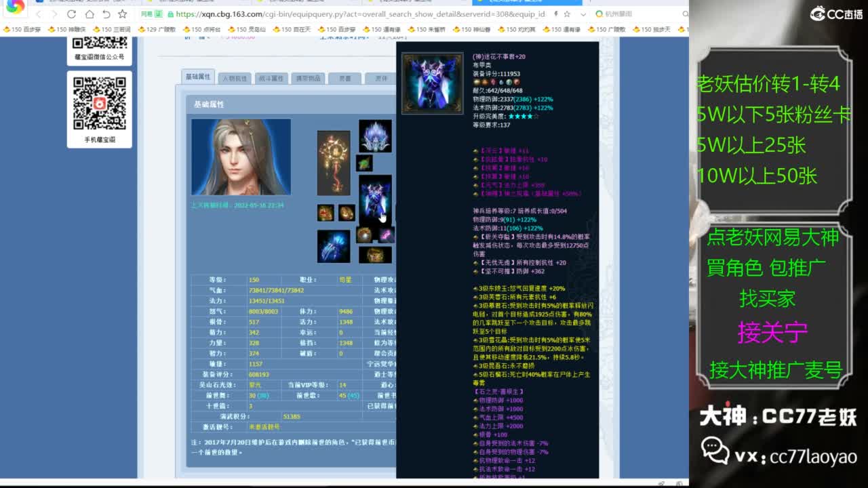The height and width of the screenshot is (488, 868).
Task: Click the 演武积分 value 51385
Action: (x=292, y=416)
